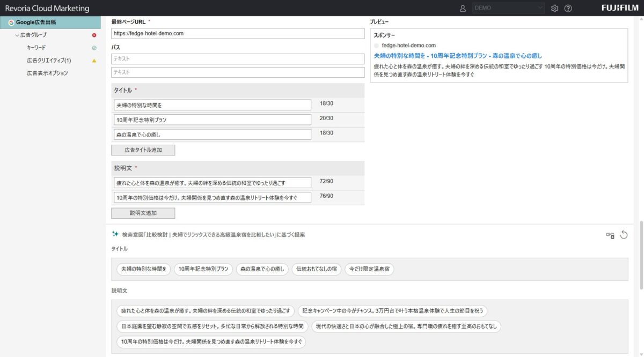Click the yellow warning icon on 広告クリエイティブ(1)
Screen dimensions: 644x357
point(94,60)
